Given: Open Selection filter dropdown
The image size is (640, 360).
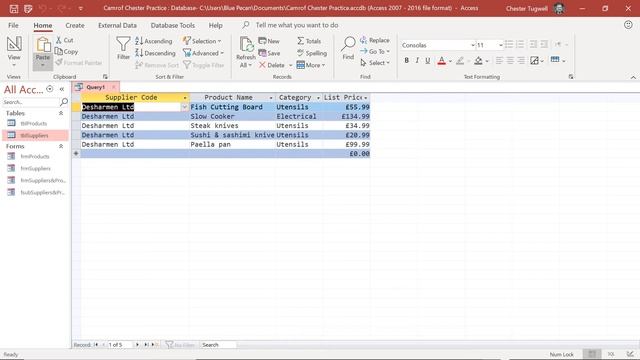Looking at the screenshot, I should click(x=202, y=41).
